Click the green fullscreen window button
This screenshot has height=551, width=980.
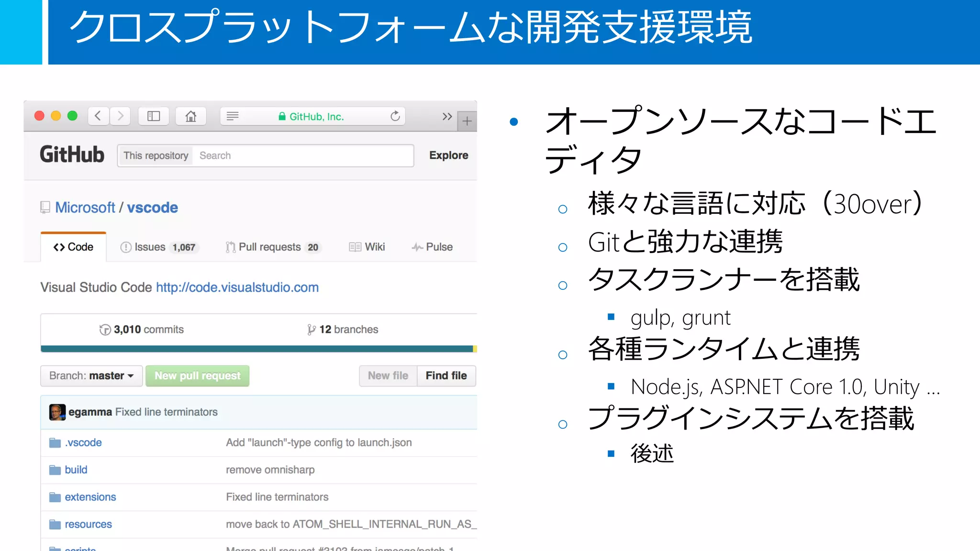coord(72,116)
